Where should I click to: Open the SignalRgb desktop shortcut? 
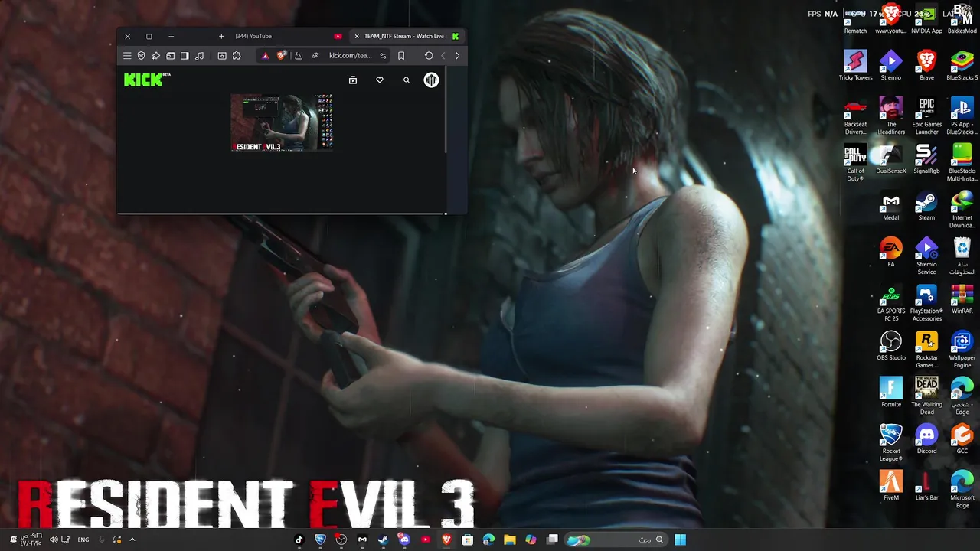(x=926, y=160)
